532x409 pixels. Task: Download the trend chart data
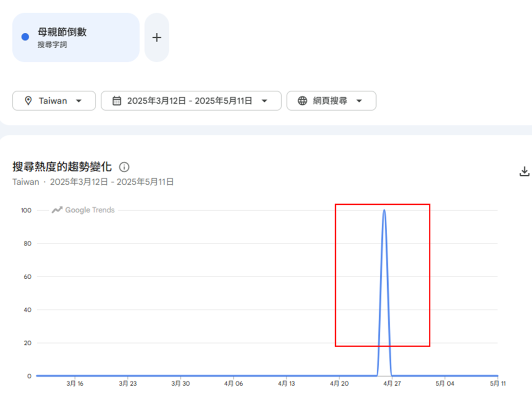pyautogui.click(x=524, y=171)
